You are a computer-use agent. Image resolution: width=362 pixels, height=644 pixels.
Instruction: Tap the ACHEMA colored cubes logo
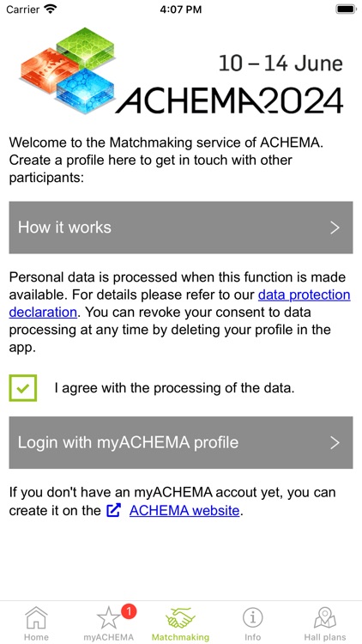[x=69, y=70]
